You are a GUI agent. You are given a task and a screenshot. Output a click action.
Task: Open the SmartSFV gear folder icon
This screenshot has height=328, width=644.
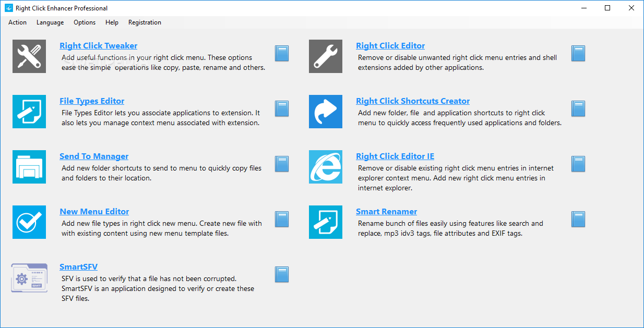[29, 278]
